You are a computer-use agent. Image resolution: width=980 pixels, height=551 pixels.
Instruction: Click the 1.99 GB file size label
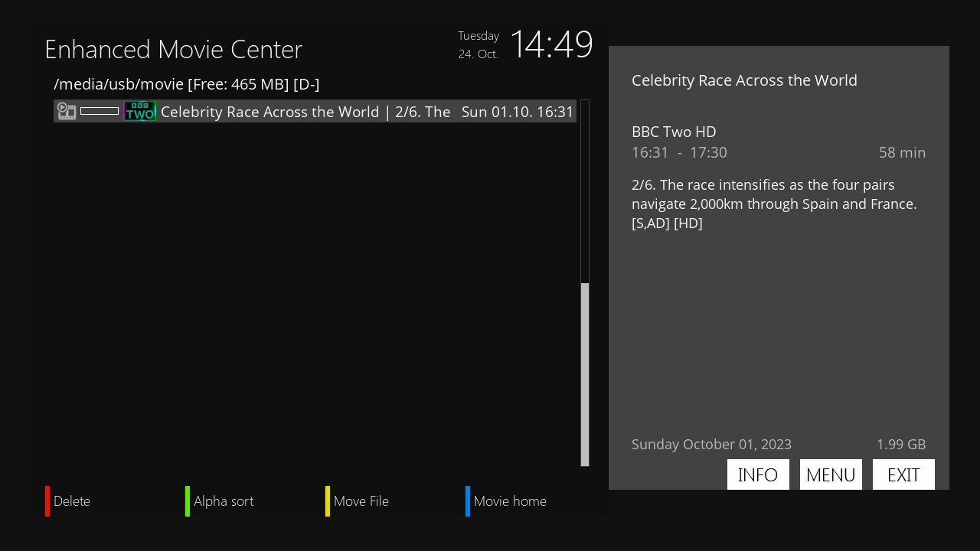[x=901, y=444]
